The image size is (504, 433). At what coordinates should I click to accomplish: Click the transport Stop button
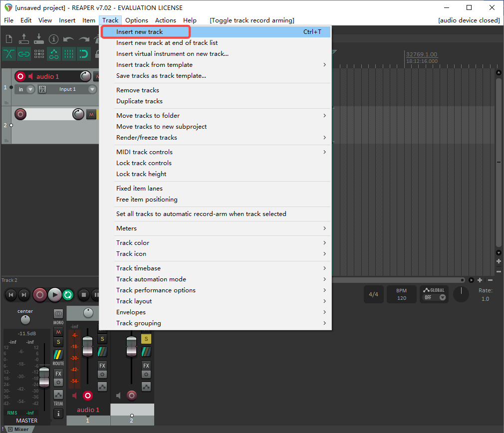(83, 295)
